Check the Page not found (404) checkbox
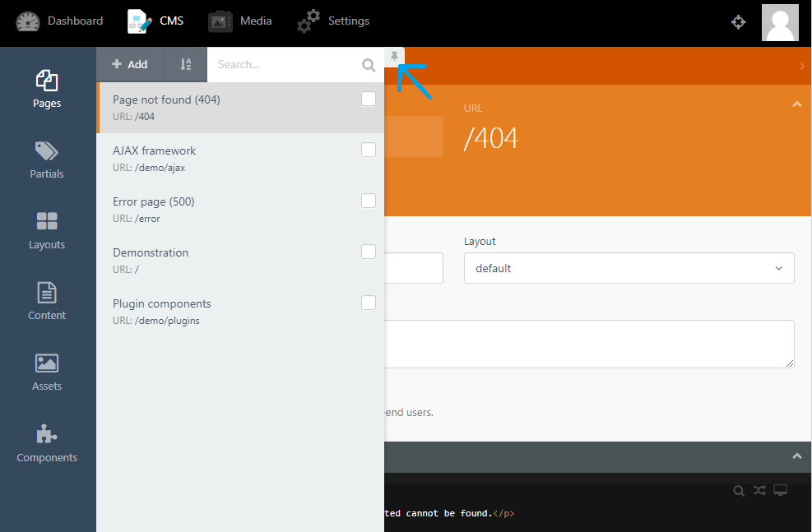The width and height of the screenshot is (812, 532). 369,99
